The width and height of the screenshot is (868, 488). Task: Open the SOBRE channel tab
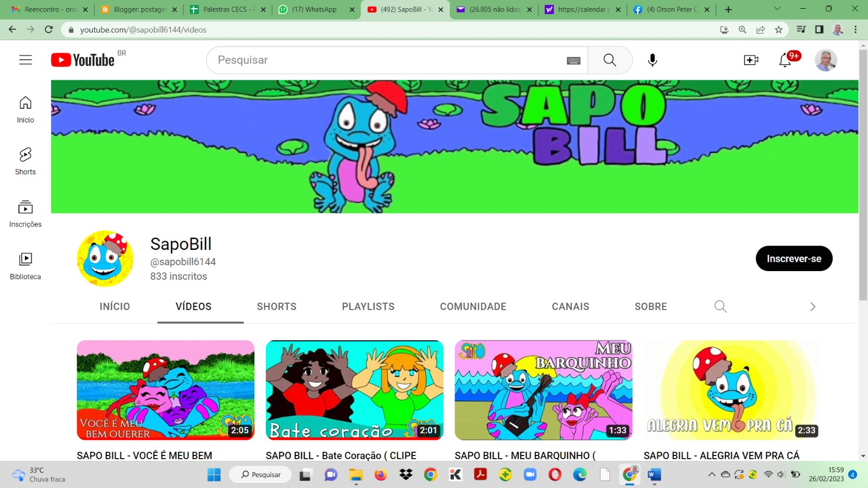pyautogui.click(x=651, y=306)
